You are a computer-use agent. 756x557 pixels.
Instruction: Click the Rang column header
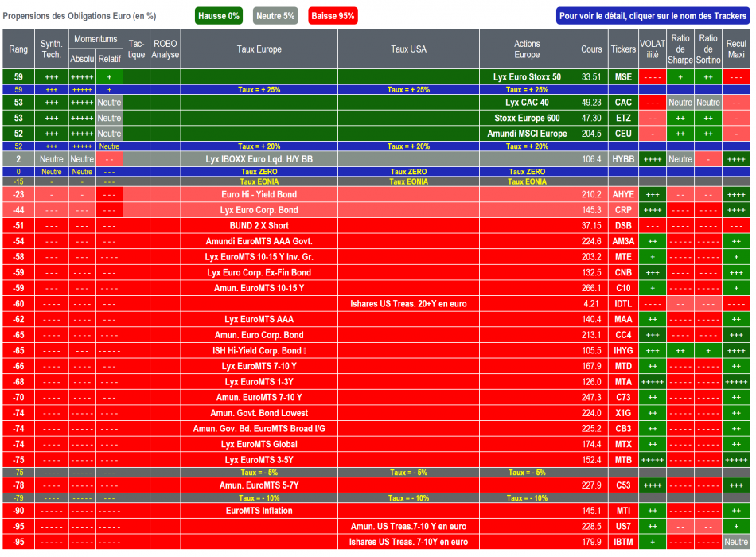18,49
